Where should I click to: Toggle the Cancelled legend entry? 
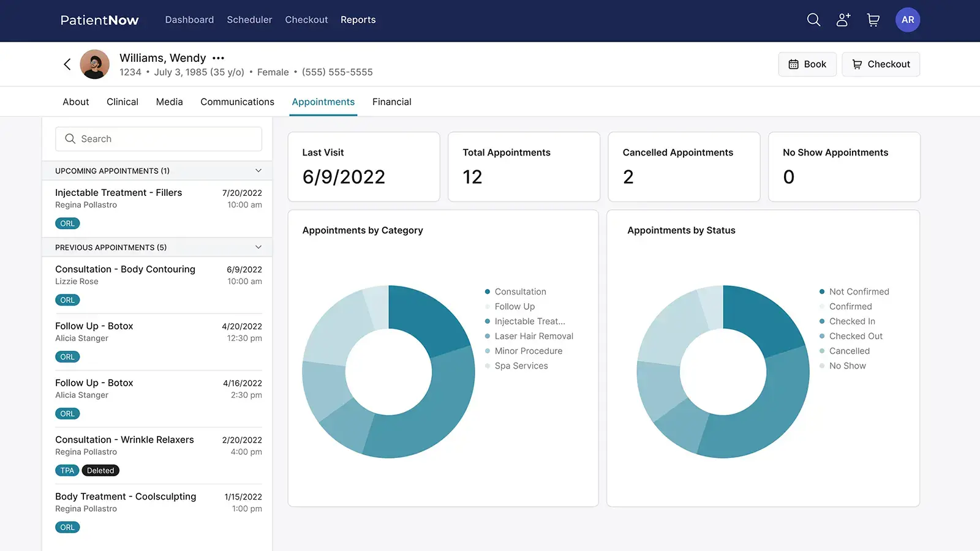click(x=845, y=351)
